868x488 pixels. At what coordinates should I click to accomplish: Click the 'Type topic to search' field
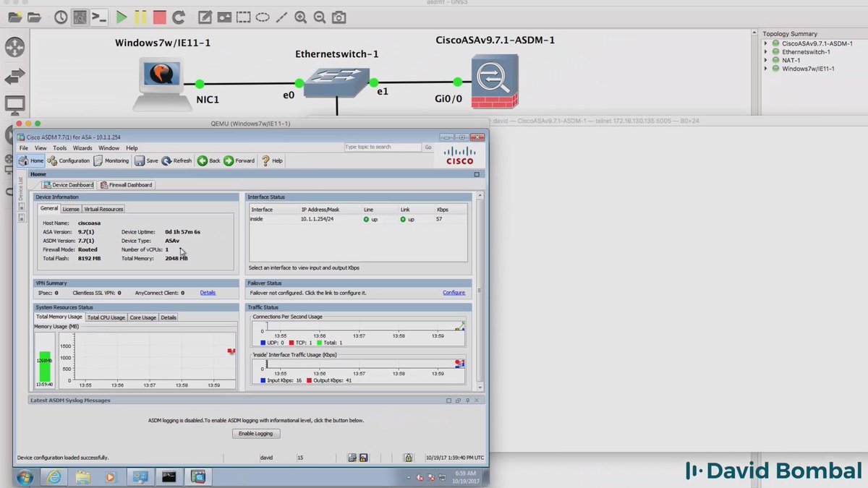383,147
